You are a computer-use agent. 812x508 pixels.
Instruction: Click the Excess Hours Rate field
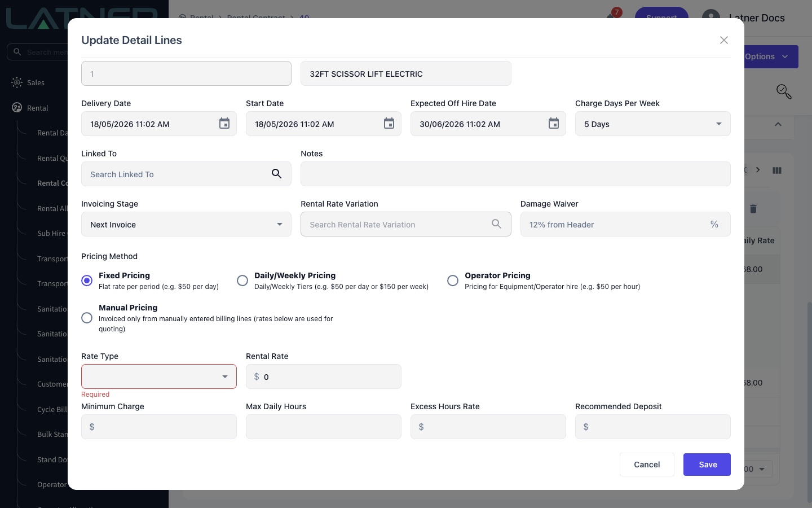pyautogui.click(x=488, y=427)
